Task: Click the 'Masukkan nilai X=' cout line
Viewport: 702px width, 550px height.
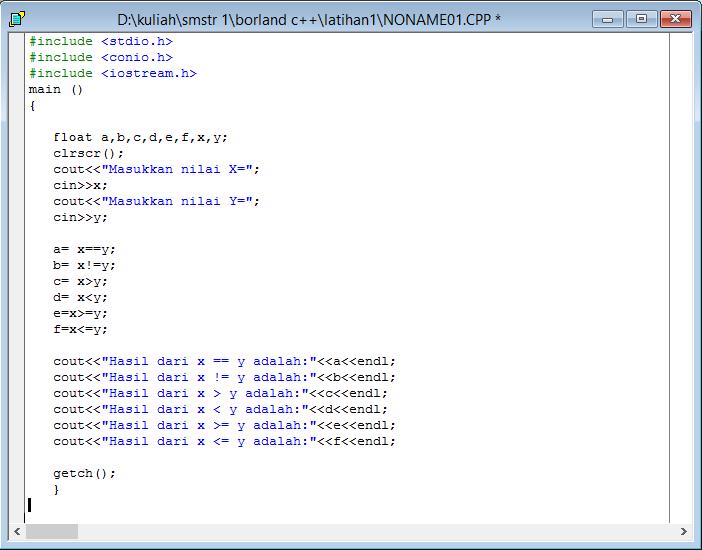Action: (156, 169)
